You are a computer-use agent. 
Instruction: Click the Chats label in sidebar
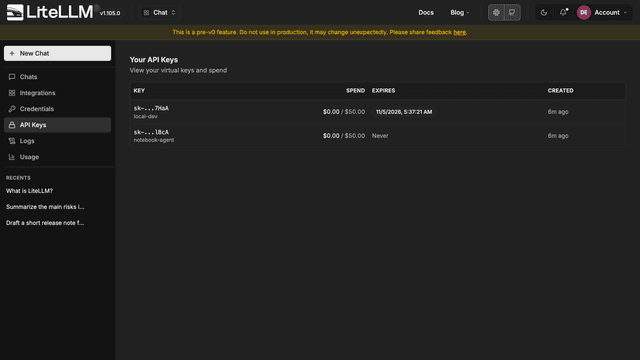pos(28,77)
